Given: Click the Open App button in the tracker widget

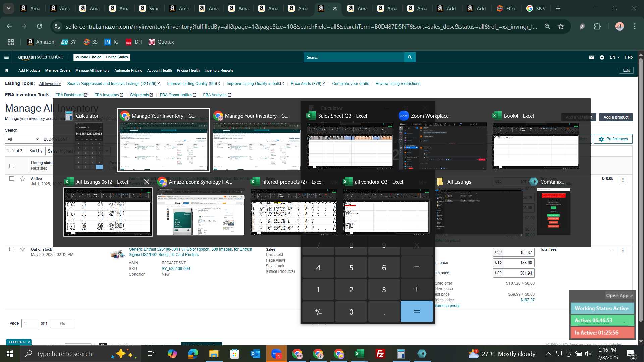Looking at the screenshot, I should coord(619,296).
